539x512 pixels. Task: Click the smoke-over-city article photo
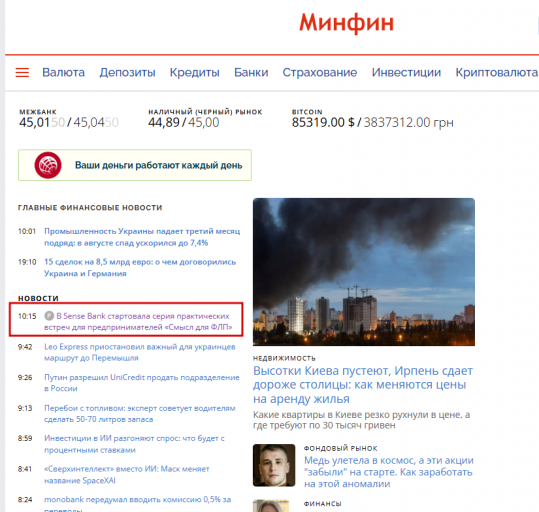[364, 272]
